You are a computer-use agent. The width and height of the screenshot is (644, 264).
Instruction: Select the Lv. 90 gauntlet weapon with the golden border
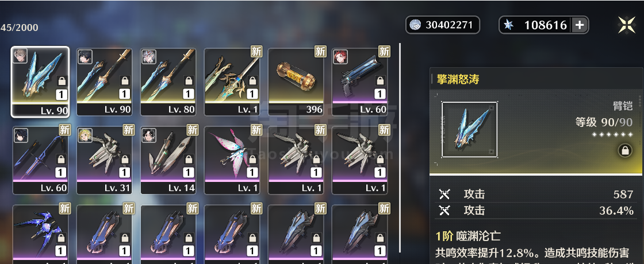point(40,82)
